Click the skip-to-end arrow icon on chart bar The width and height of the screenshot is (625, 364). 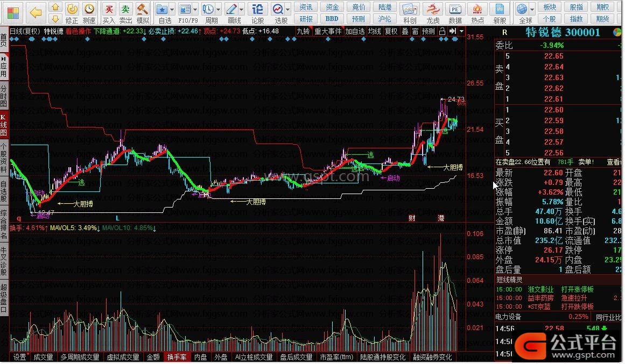point(452,31)
